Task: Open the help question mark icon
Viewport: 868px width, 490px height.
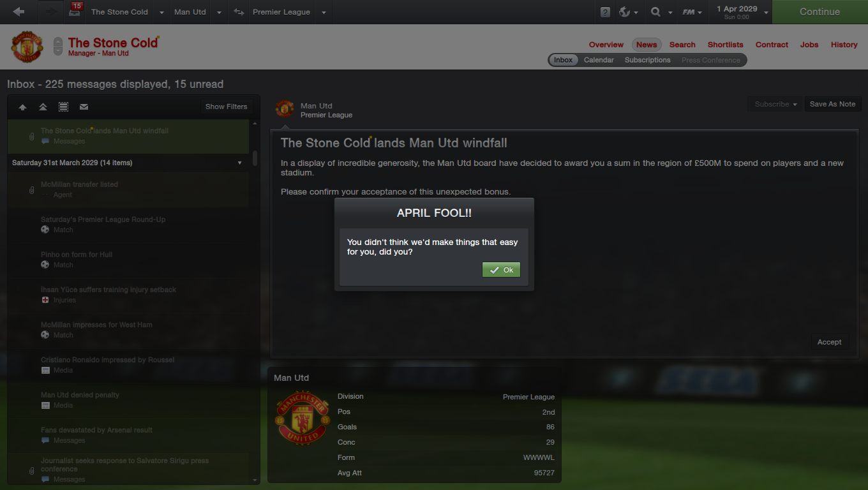Action: 605,12
